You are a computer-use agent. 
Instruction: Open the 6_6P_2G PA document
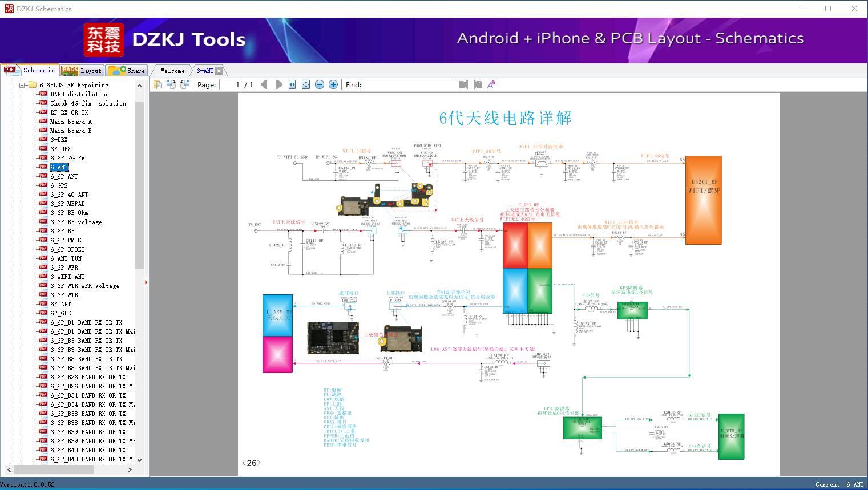67,158
